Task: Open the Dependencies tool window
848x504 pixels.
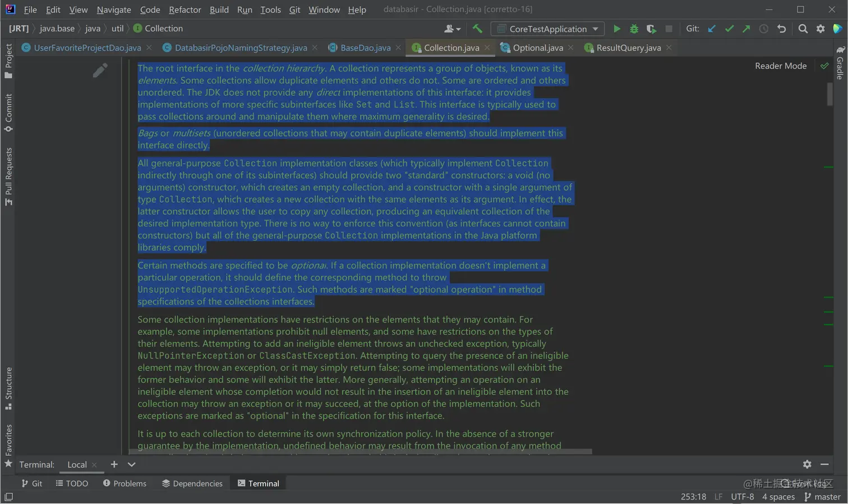Action: 192,483
